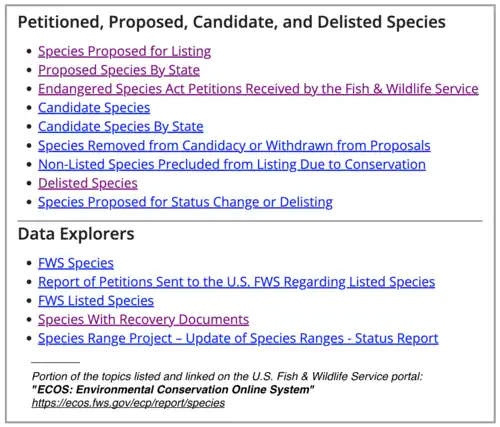Go to Candidate Species page

pyautogui.click(x=94, y=108)
